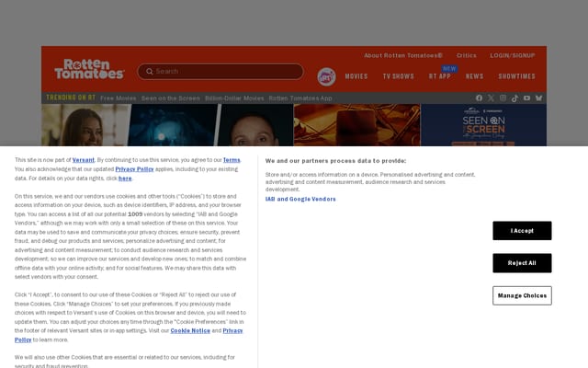Open trending Rotten Tomatoes App link
Image resolution: width=588 pixels, height=368 pixels.
click(x=300, y=98)
